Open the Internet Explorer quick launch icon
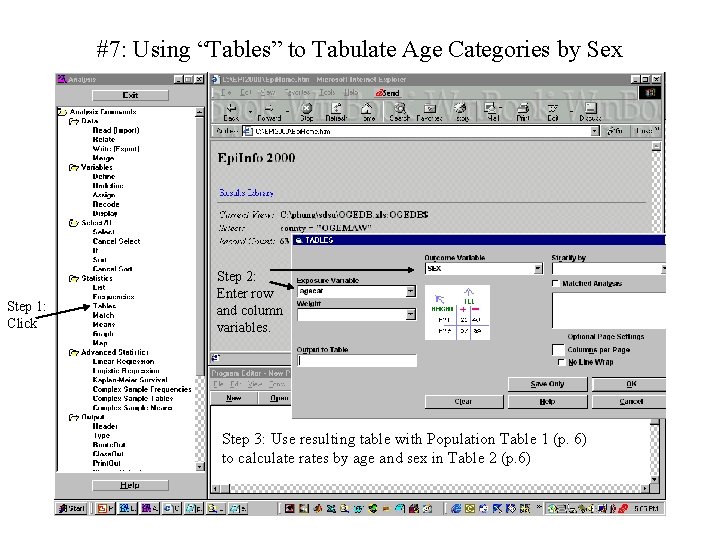 pyautogui.click(x=456, y=508)
